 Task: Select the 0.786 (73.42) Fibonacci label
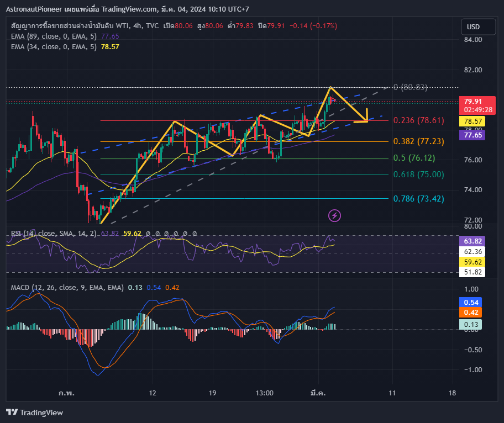418,198
